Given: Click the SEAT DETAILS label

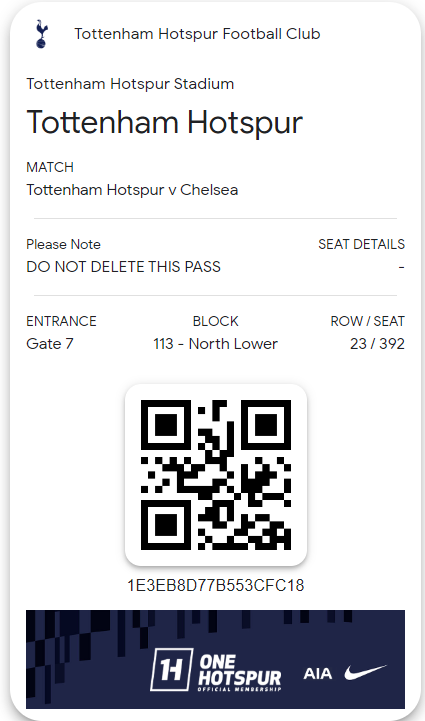Looking at the screenshot, I should pyautogui.click(x=362, y=244).
